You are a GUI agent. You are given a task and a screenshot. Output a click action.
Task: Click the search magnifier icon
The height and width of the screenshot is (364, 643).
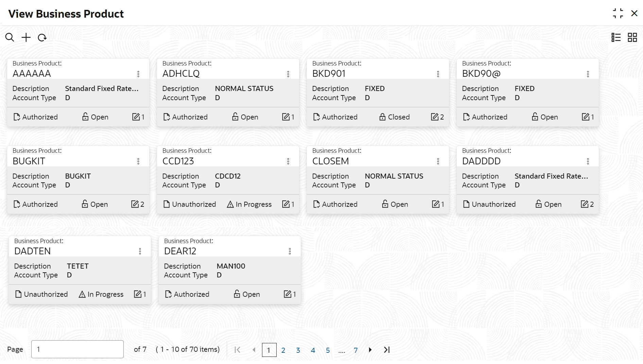click(10, 37)
